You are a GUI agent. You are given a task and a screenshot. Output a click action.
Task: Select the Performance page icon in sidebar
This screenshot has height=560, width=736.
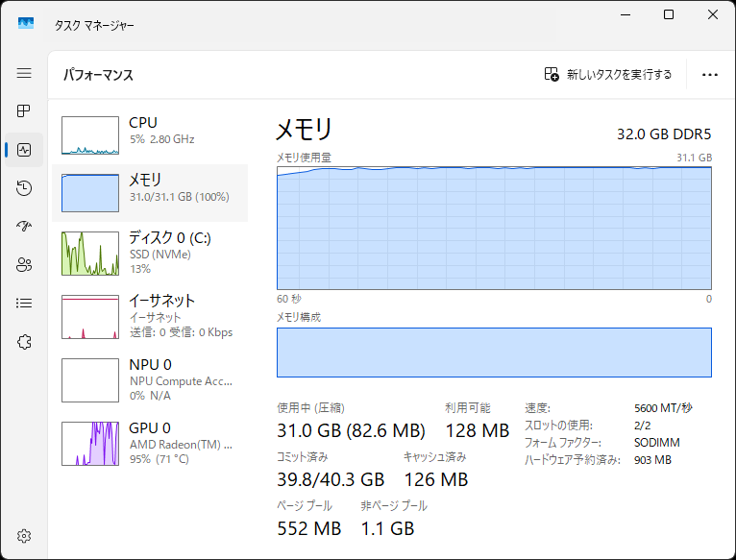[x=24, y=150]
